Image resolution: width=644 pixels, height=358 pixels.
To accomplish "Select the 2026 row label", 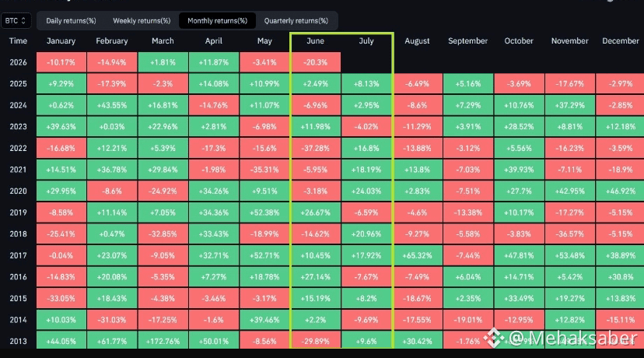I will pos(18,62).
